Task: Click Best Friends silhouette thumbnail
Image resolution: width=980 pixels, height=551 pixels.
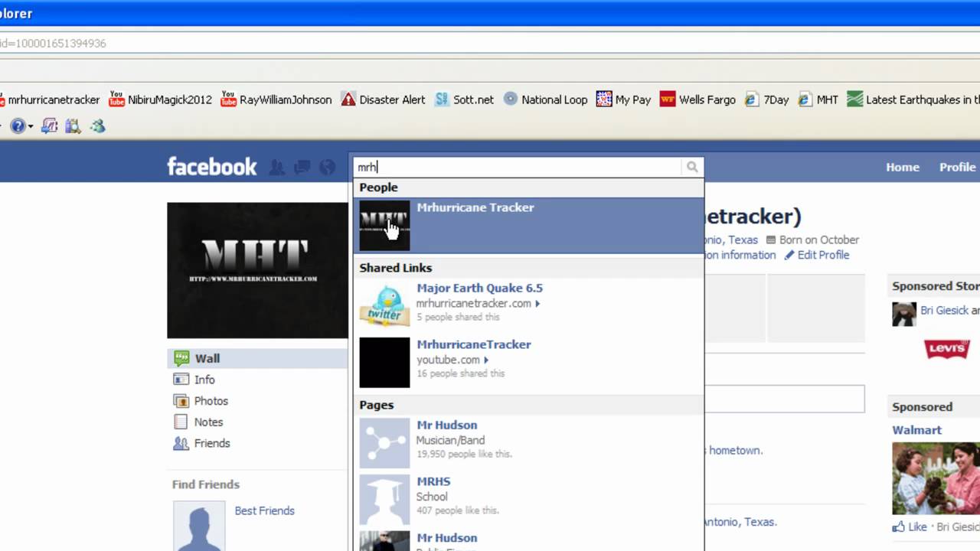Action: pos(199,526)
